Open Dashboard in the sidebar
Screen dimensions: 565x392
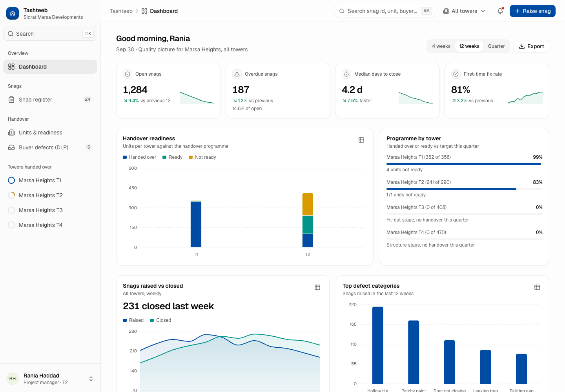[50, 67]
